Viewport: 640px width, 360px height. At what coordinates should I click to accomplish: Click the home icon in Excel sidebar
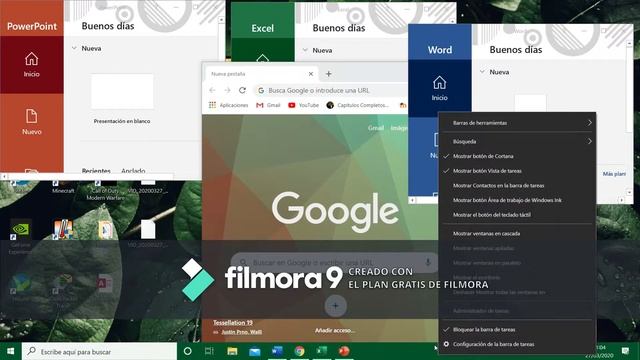[262, 58]
